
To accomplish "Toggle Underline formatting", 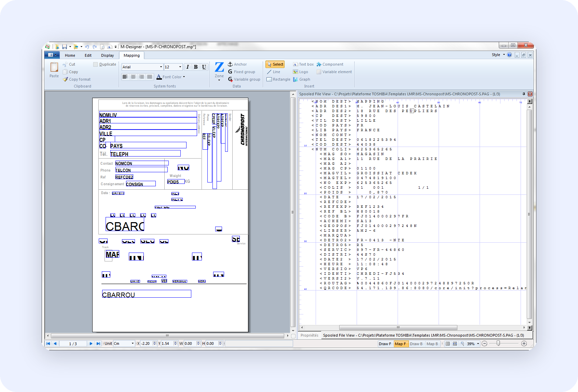I will pyautogui.click(x=204, y=67).
